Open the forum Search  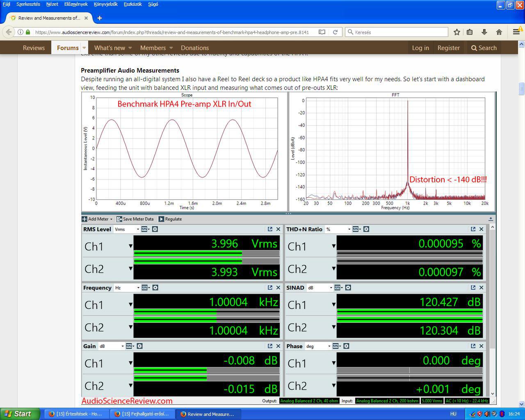coord(484,48)
